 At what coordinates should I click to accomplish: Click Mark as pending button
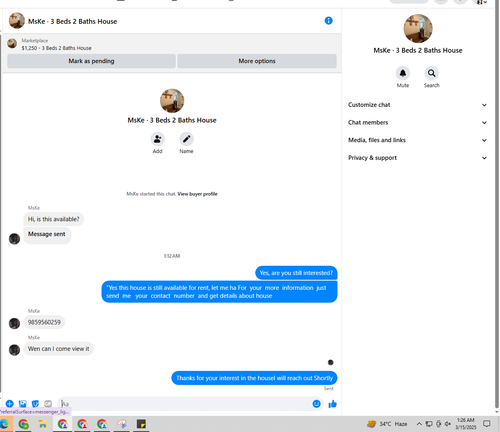pos(91,61)
